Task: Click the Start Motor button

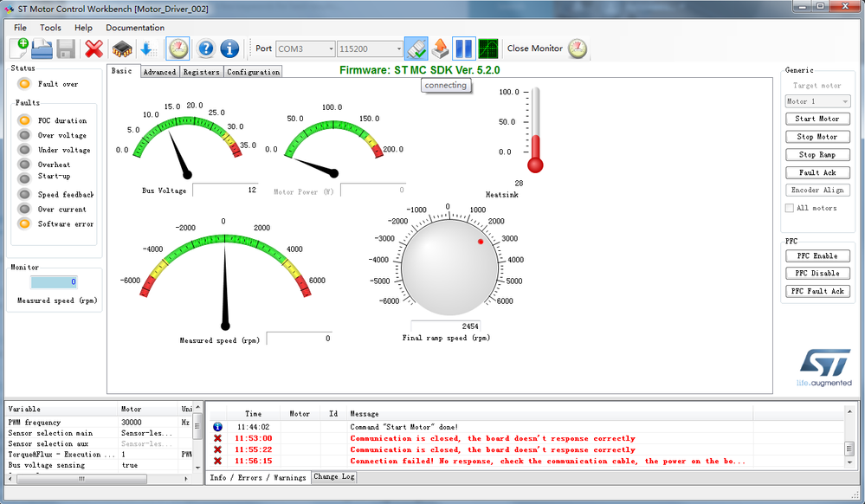Action: [817, 119]
